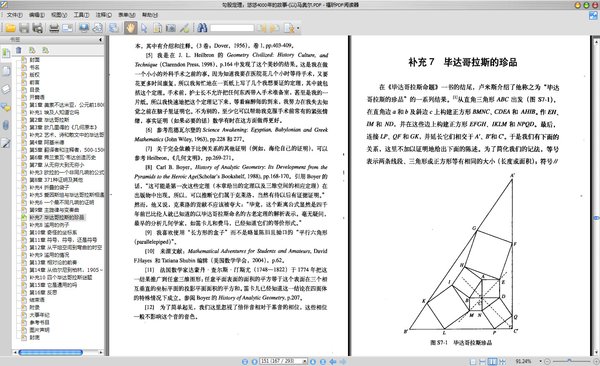Switch to single page layout mode
Image resolution: width=600 pixels, height=366 pixels.
pos(473,361)
